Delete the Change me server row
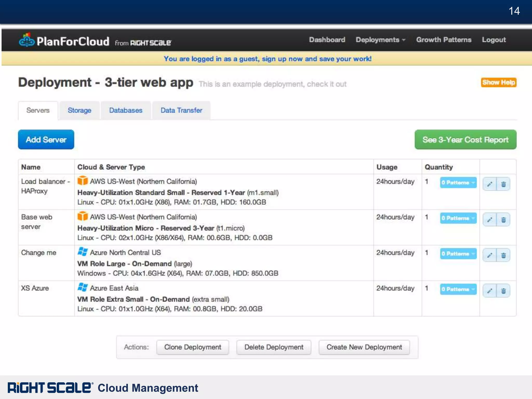The image size is (532, 399). pyautogui.click(x=503, y=255)
